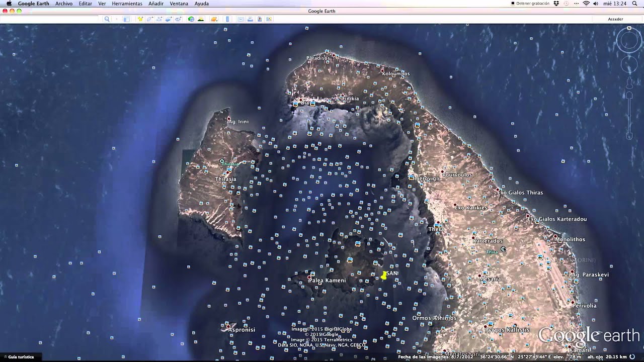
Task: Open the planet switcher dropdown
Action: (214, 19)
